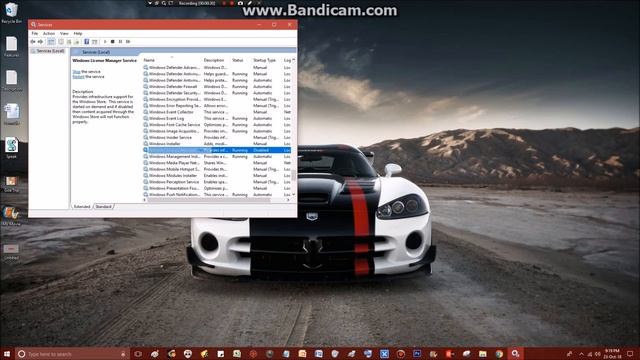Select the Windows Push Notifications service row
Screen dimensions: 640x360
pos(217,195)
